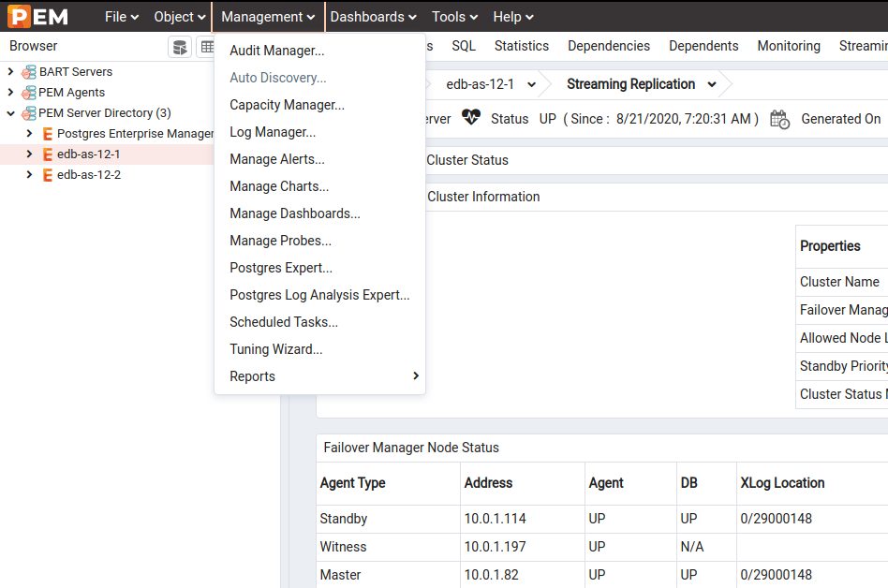Click the Cluster Information section header
This screenshot has width=888, height=588.
tap(483, 197)
